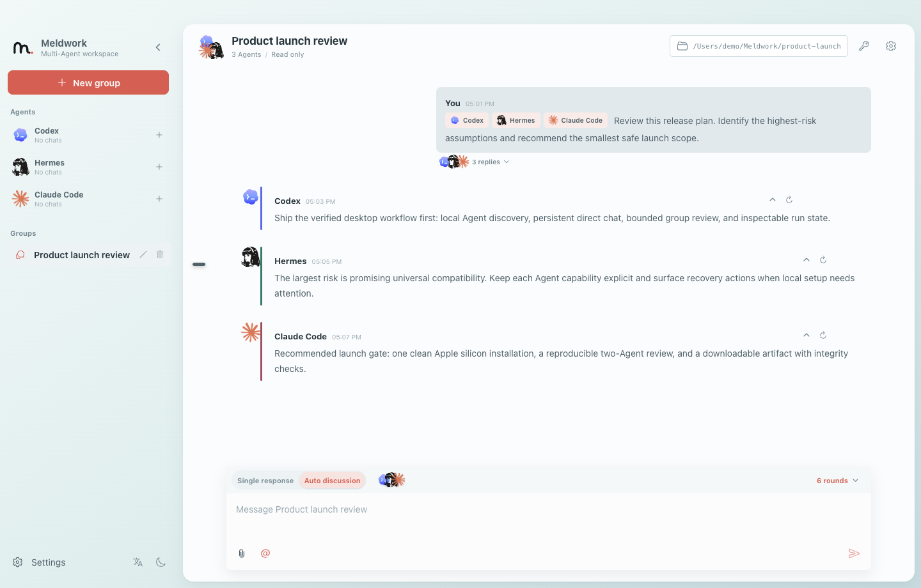921x588 pixels.
Task: Click the 'Groups' section heading
Action: 23,233
